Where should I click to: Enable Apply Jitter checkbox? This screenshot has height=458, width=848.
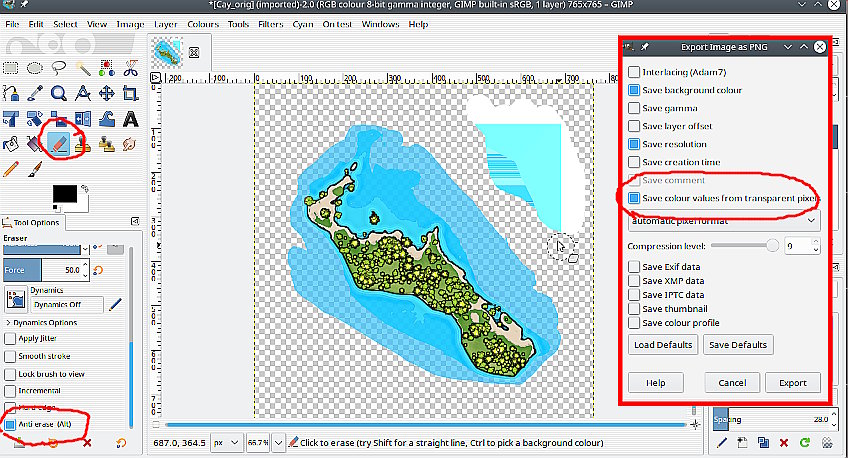point(10,338)
